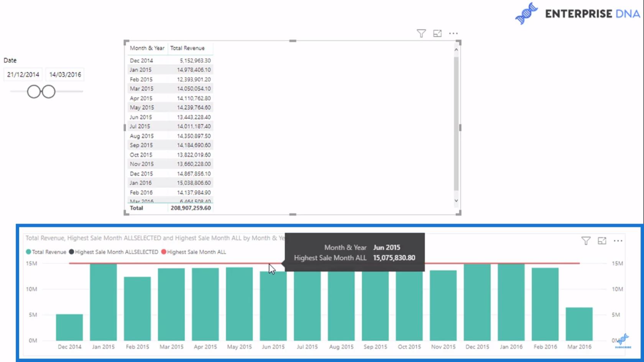Click the Aug 2015 bar in the chart
The image size is (644, 362).
pos(341,306)
